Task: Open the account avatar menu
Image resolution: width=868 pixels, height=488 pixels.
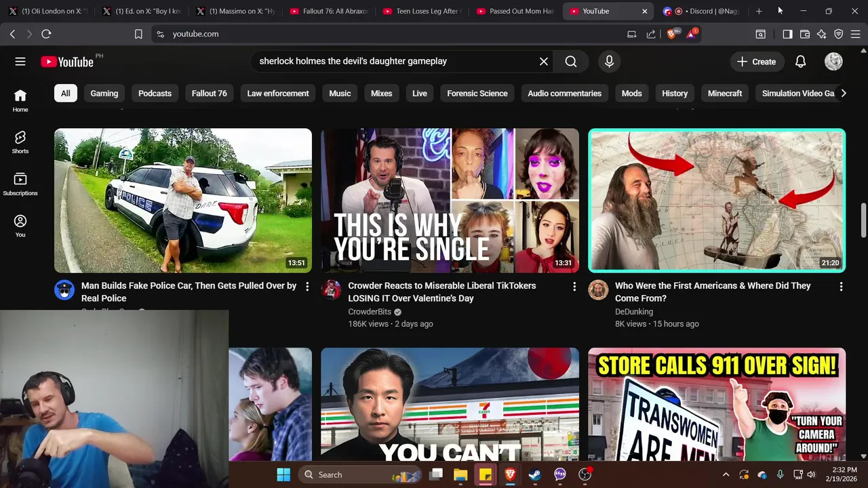Action: click(833, 62)
